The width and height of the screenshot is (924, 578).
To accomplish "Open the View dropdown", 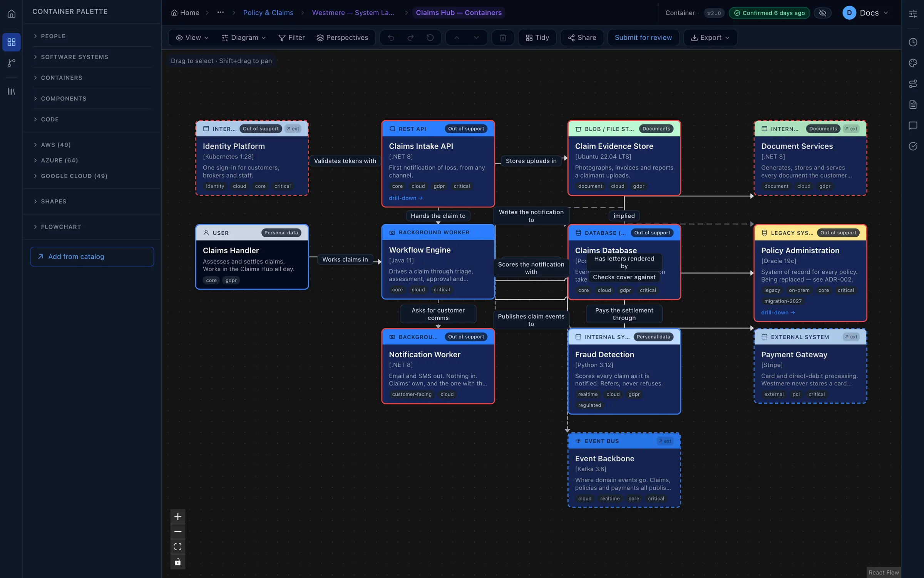I will (192, 38).
